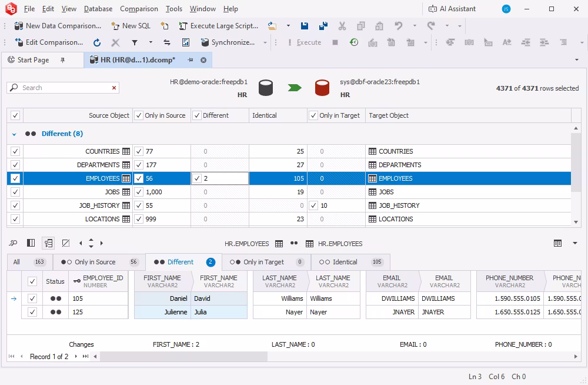Click the Save All icon
This screenshot has height=385, width=588.
(323, 26)
